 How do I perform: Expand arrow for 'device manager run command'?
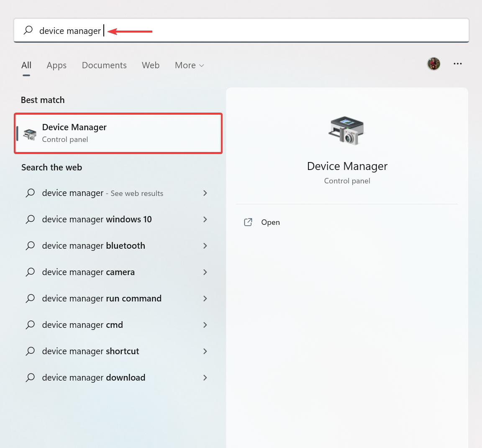coord(205,299)
